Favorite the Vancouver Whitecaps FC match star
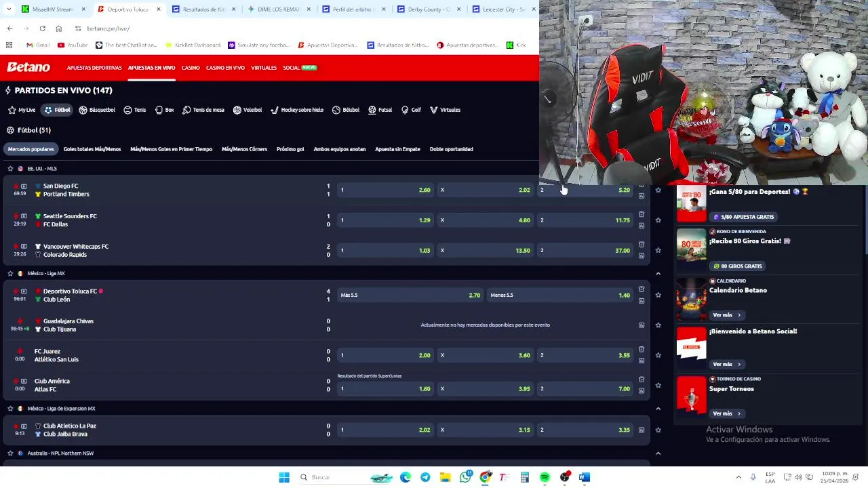868x488 pixels. (658, 250)
